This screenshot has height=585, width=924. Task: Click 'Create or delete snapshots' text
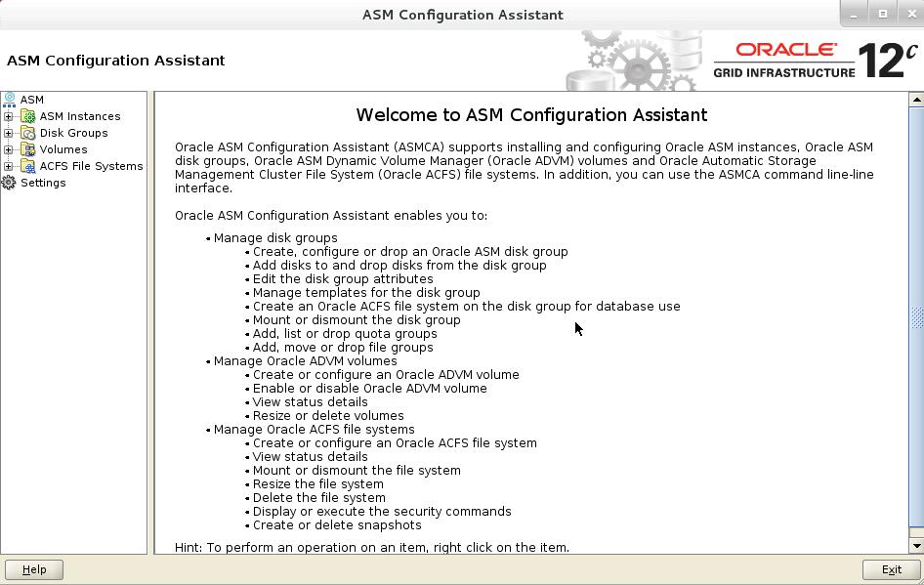(x=337, y=524)
